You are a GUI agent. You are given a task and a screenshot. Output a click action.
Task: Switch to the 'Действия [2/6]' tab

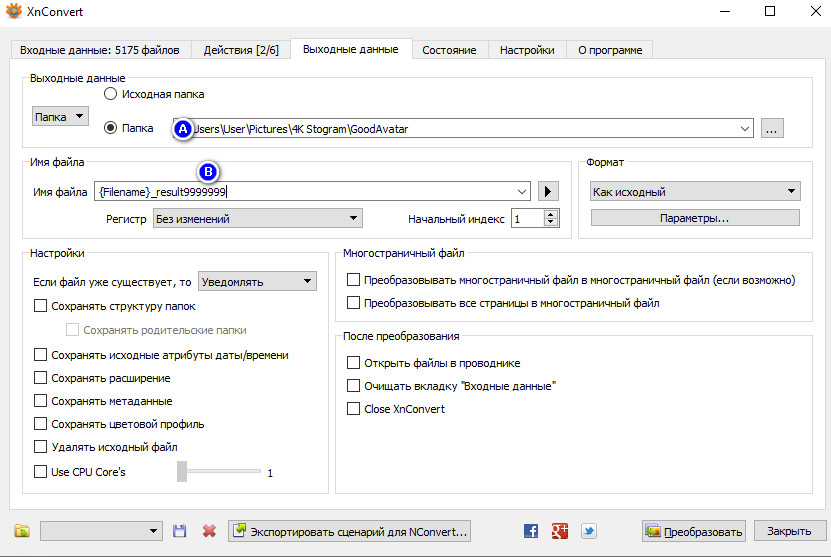240,49
